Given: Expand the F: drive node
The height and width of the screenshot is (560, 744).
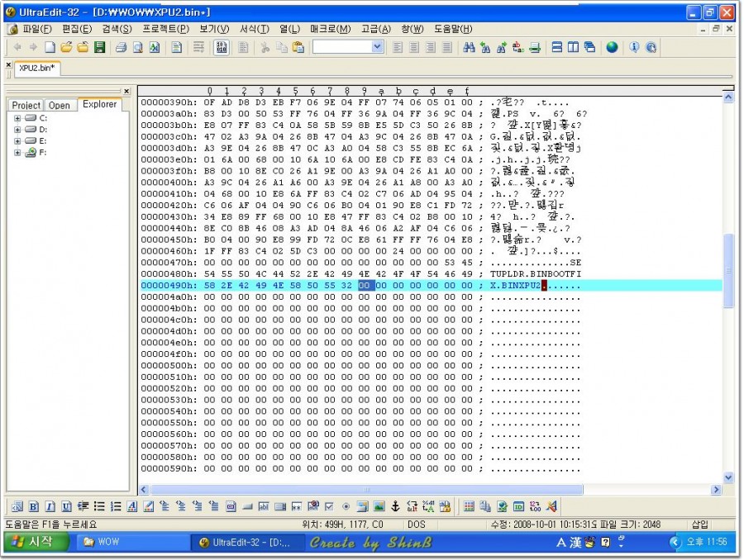Looking at the screenshot, I should tap(17, 153).
